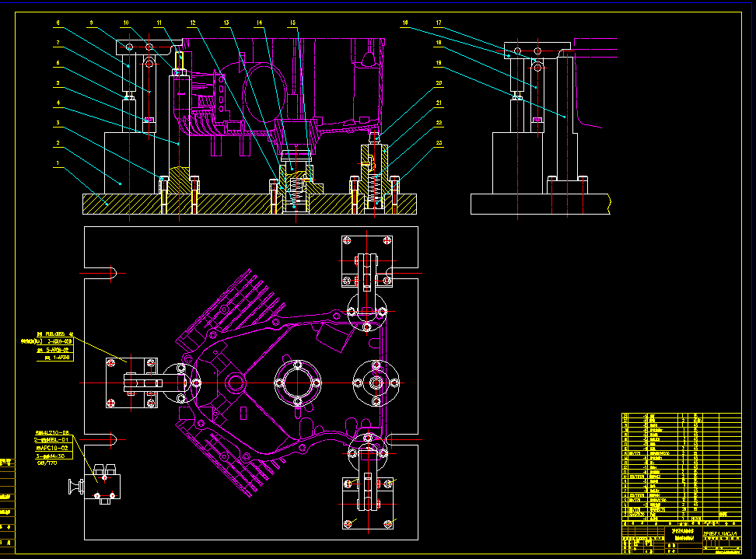This screenshot has width=756, height=559.
Task: Select balloon label 15
Action: pos(292,23)
